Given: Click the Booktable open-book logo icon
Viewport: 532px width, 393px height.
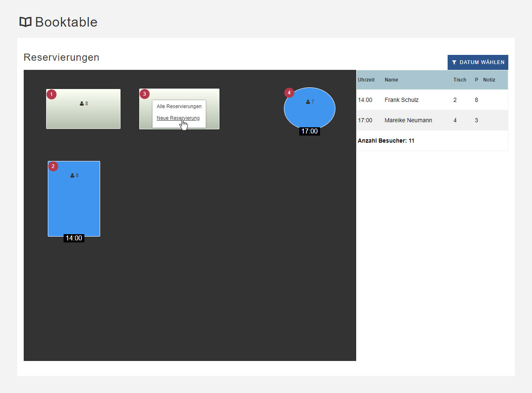Looking at the screenshot, I should [x=25, y=22].
